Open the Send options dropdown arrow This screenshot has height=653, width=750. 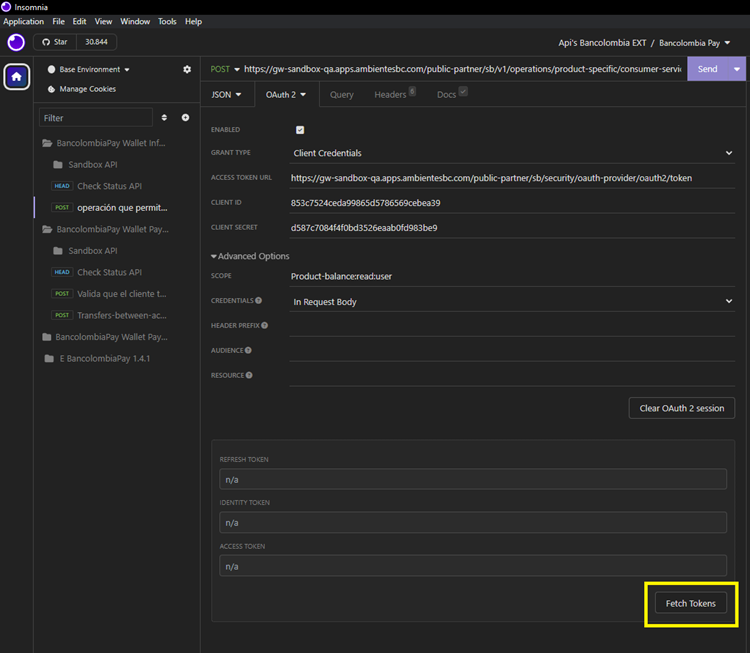737,69
